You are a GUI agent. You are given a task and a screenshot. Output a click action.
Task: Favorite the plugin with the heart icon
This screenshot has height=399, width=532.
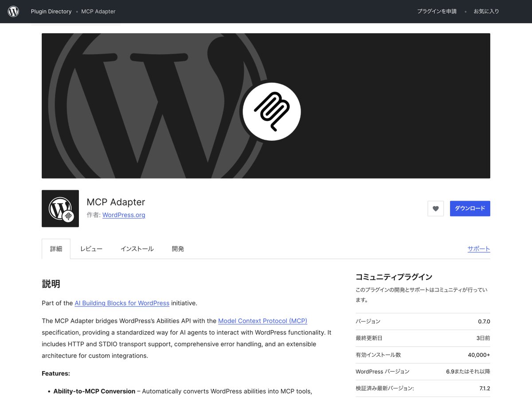coord(435,208)
